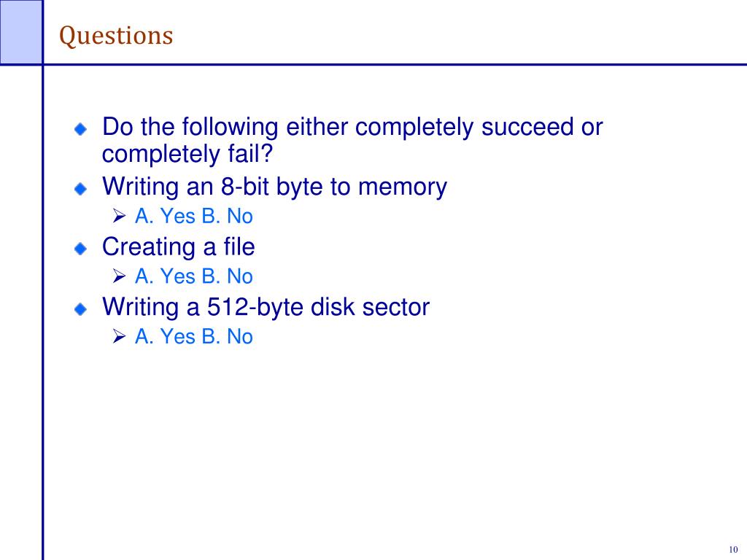This screenshot has width=747, height=560.
Task: Click the "Questions" slide title
Action: pyautogui.click(x=116, y=36)
